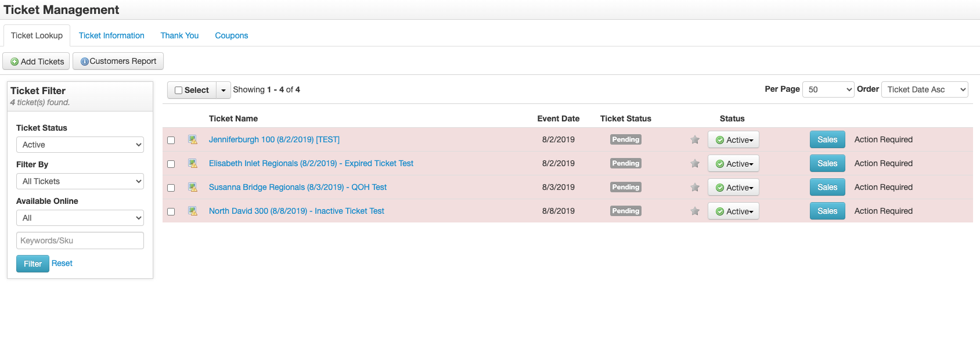
Task: Open the Ticket Status filter dropdown
Action: [x=80, y=145]
